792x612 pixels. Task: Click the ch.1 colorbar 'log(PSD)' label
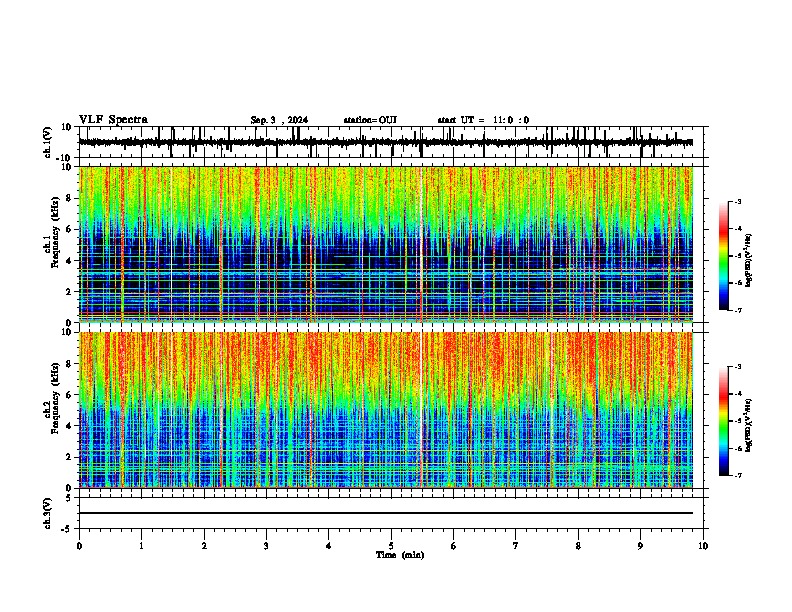[x=749, y=261]
